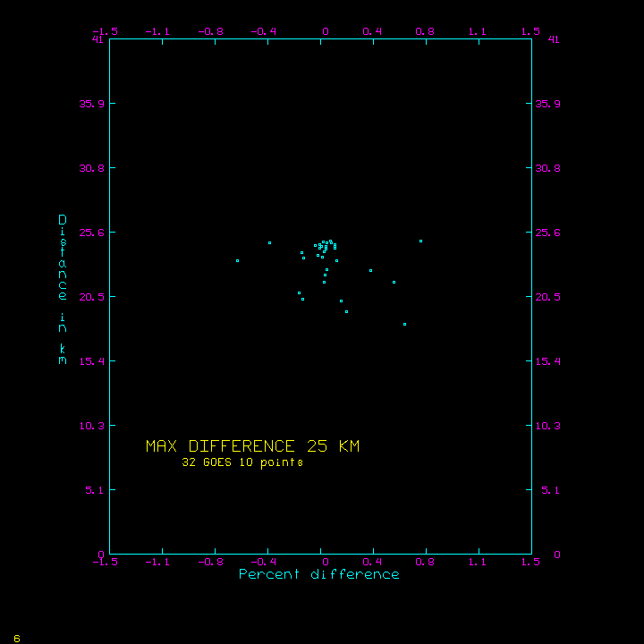Select the 1.1 label on top axis

pyautogui.click(x=478, y=31)
